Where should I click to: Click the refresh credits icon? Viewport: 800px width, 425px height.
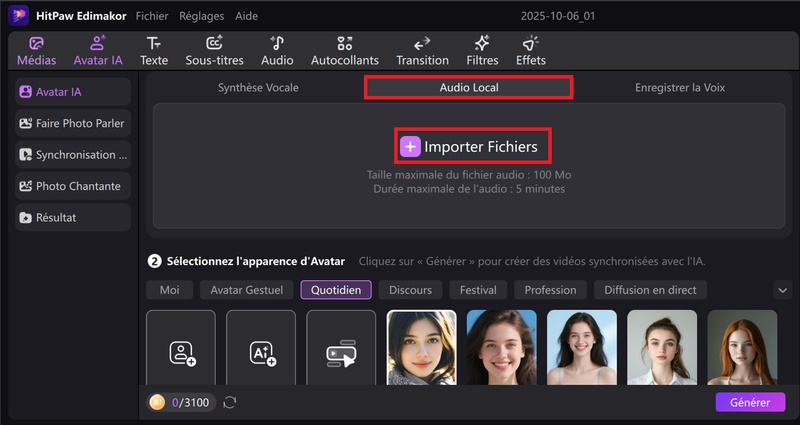point(230,402)
